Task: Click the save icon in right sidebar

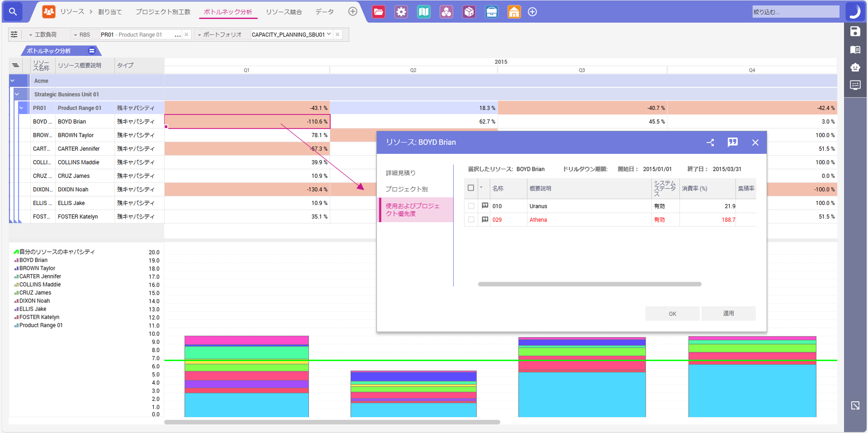Action: 855,31
